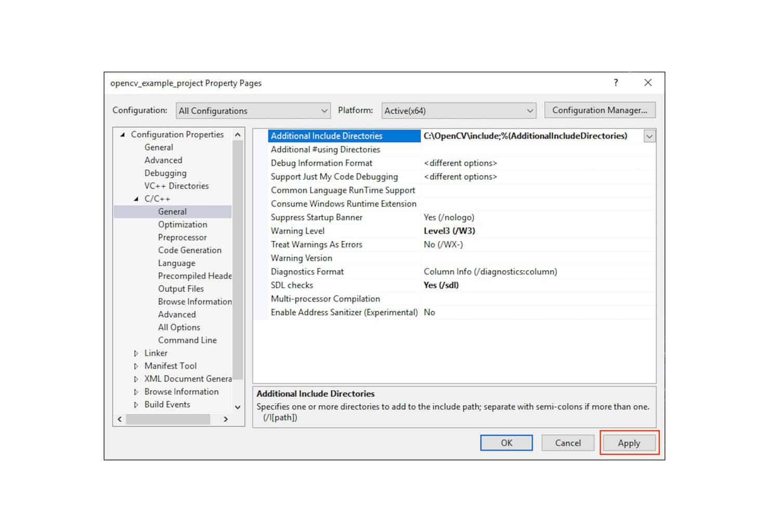Image resolution: width=769 pixels, height=532 pixels.
Task: Select Additional Include Directories property
Action: (x=344, y=136)
